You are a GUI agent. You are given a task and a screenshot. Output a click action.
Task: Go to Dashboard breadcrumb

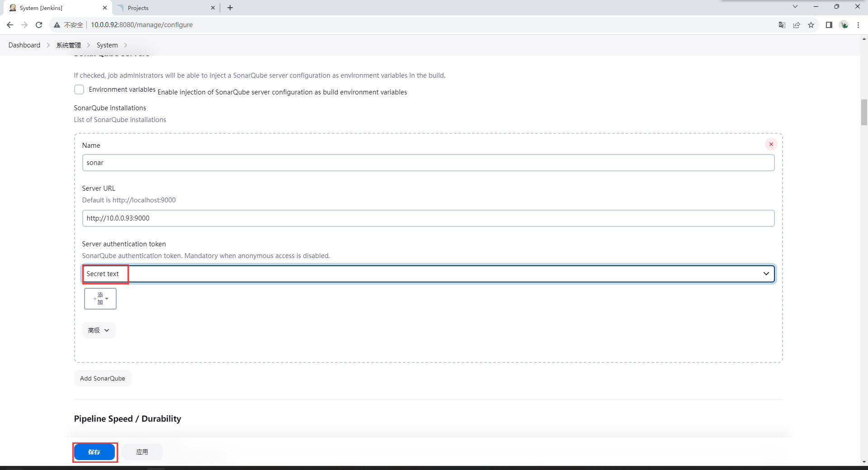(24, 45)
